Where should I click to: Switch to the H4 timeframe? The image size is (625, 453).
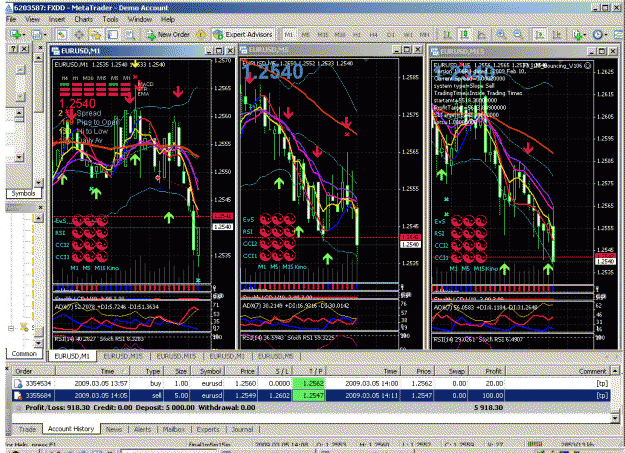click(x=373, y=35)
